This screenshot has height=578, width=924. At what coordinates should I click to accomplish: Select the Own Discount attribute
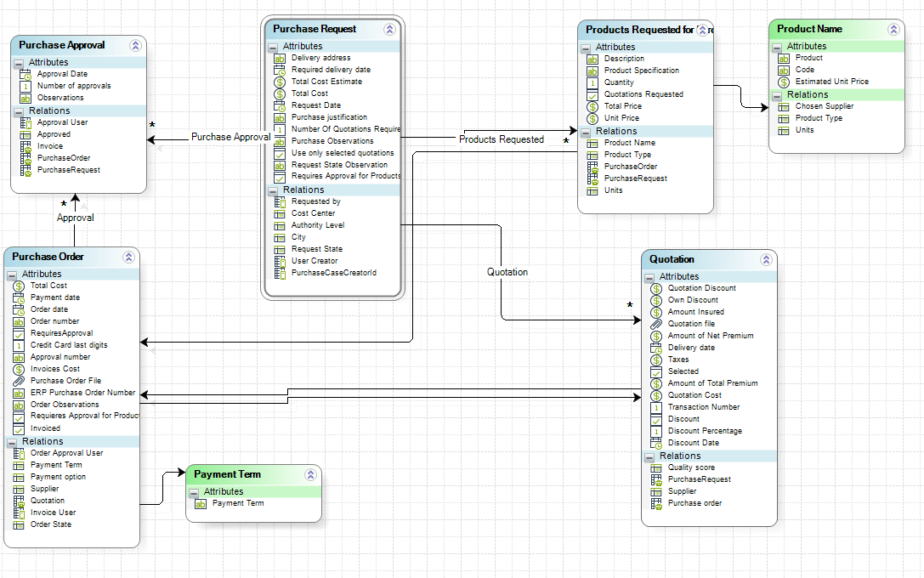[x=693, y=300]
